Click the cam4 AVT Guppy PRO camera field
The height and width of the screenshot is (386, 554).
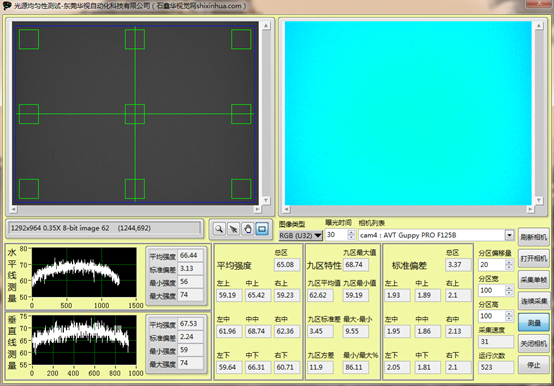click(432, 235)
